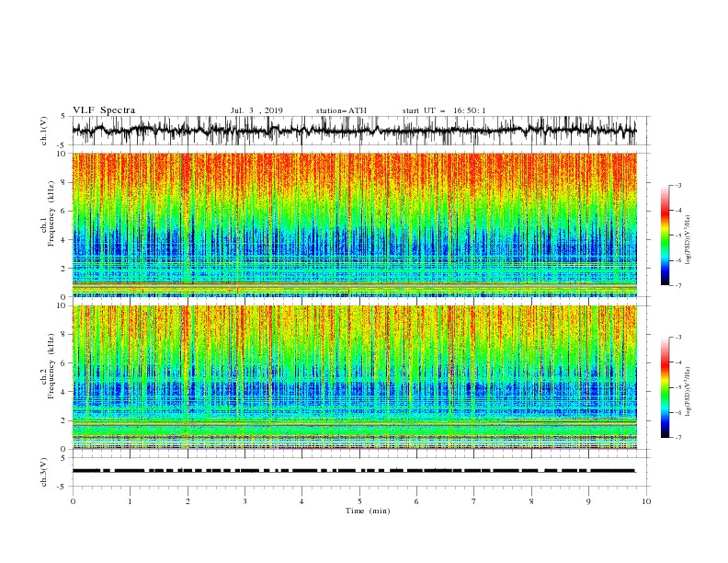Click the "-7" label on the ch.2 color bar
728x563 pixels.
coord(677,438)
